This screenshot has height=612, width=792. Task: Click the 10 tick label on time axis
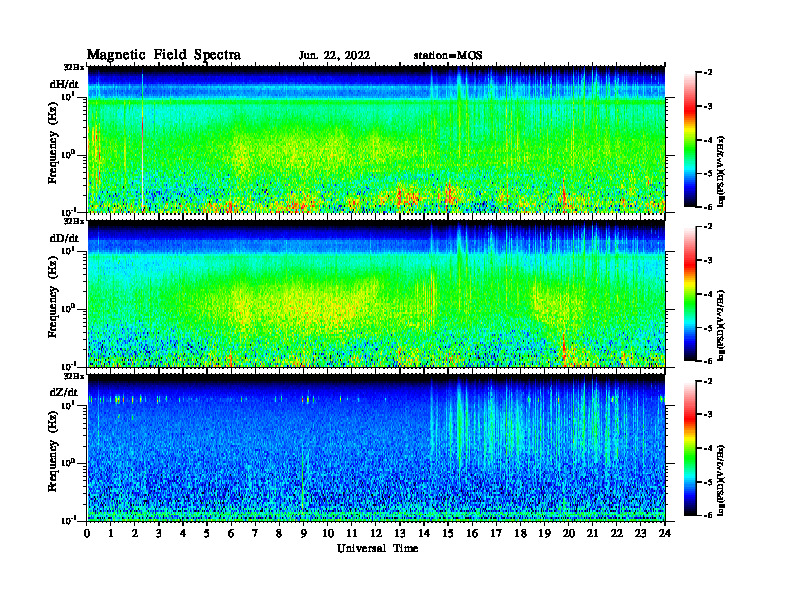(328, 534)
